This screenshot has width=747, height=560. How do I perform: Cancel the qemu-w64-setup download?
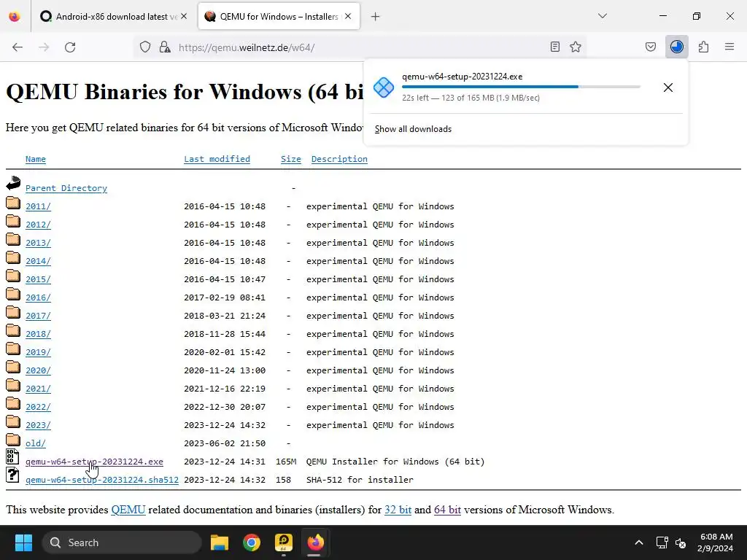point(668,87)
